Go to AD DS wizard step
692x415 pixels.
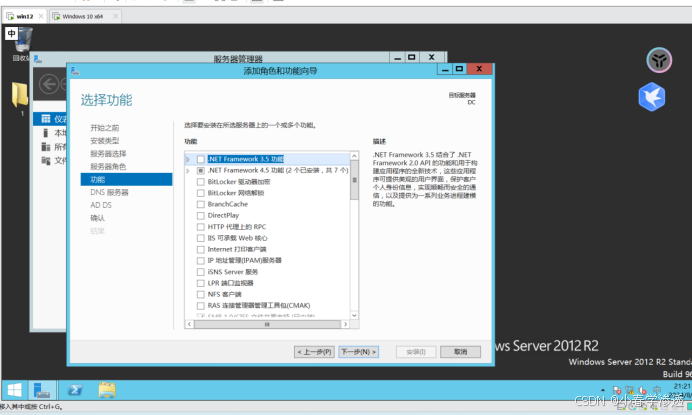point(101,205)
